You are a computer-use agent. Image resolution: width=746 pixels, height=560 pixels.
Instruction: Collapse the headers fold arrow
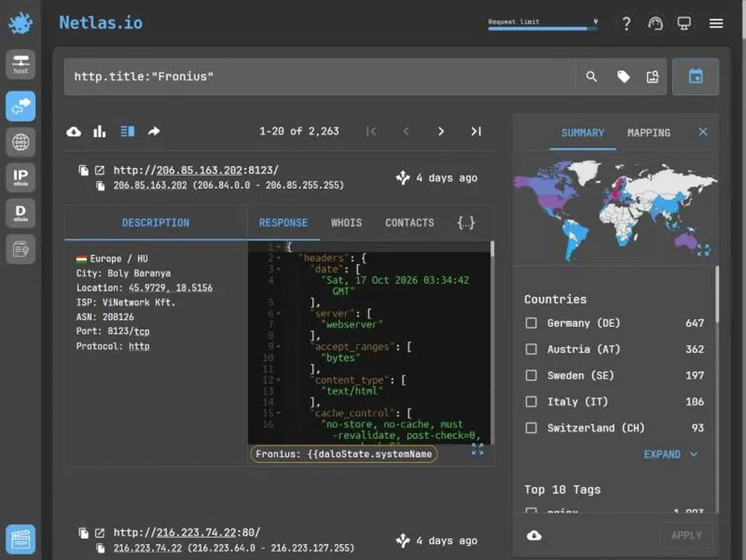tap(278, 258)
